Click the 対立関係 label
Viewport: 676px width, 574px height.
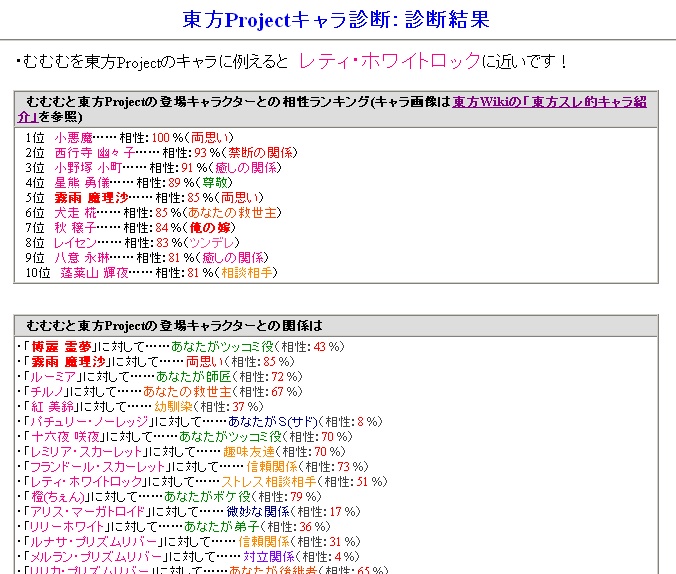click(269, 557)
